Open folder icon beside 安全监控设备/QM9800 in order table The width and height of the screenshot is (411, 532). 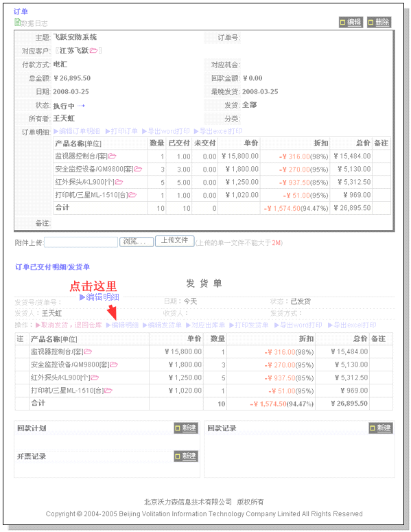click(x=138, y=169)
